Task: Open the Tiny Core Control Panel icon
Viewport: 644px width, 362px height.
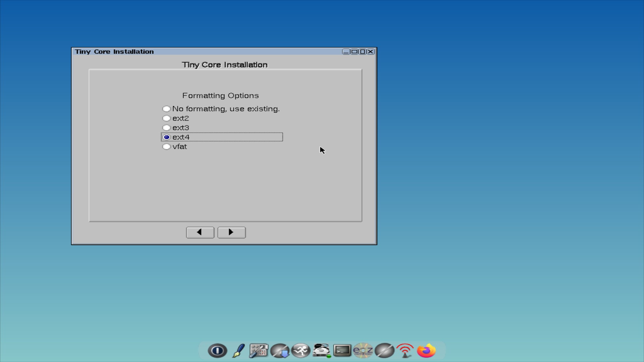Action: click(x=259, y=351)
